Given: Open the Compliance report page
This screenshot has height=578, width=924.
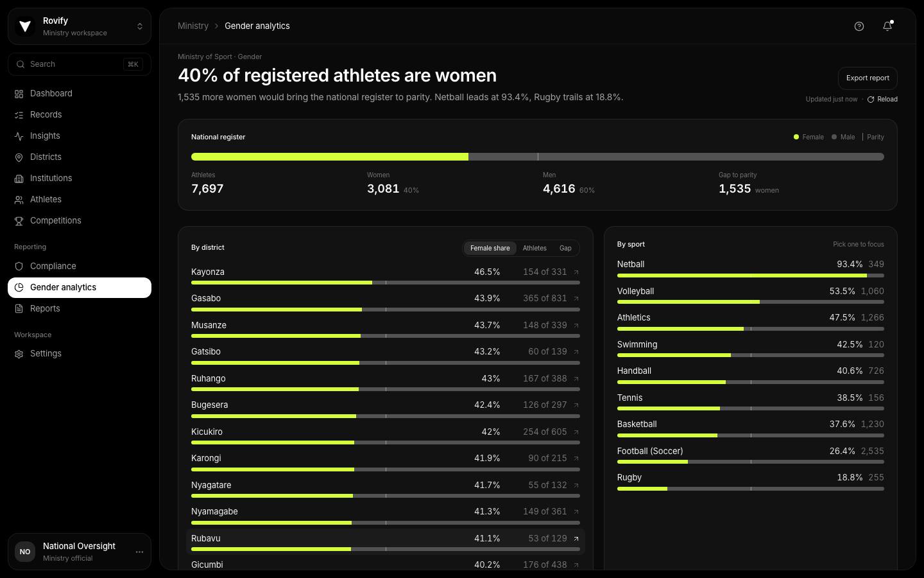Looking at the screenshot, I should (x=80, y=267).
